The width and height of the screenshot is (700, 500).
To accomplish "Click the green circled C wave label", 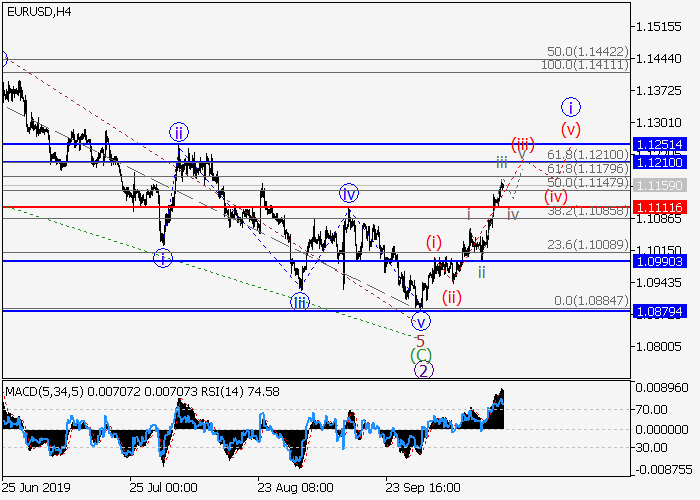I will (x=421, y=355).
